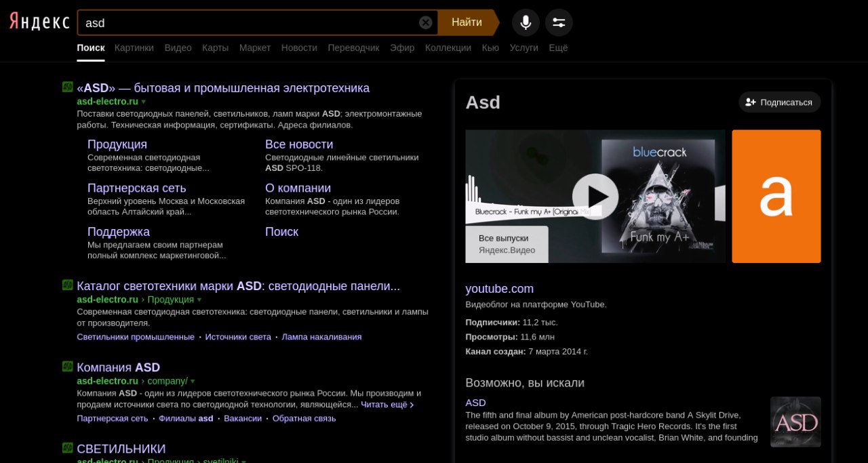
Task: Expand dropdown arrow after › company/ URL
Action: pyautogui.click(x=193, y=381)
